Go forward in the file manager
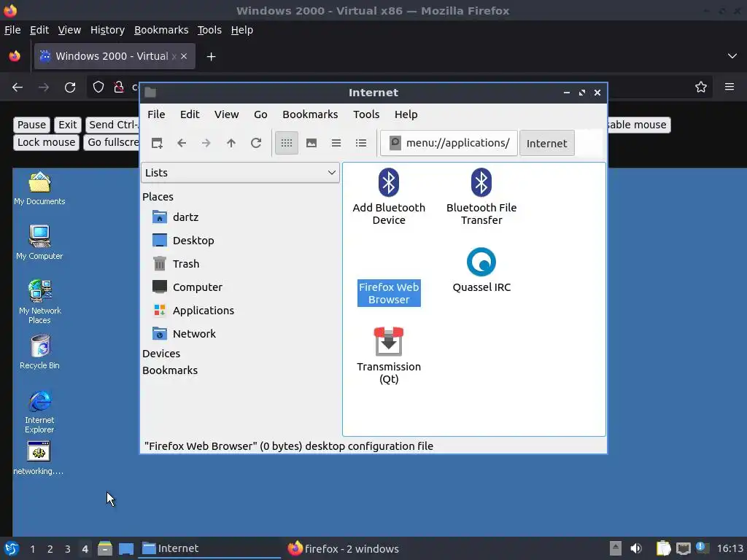The width and height of the screenshot is (747, 560). pos(206,143)
